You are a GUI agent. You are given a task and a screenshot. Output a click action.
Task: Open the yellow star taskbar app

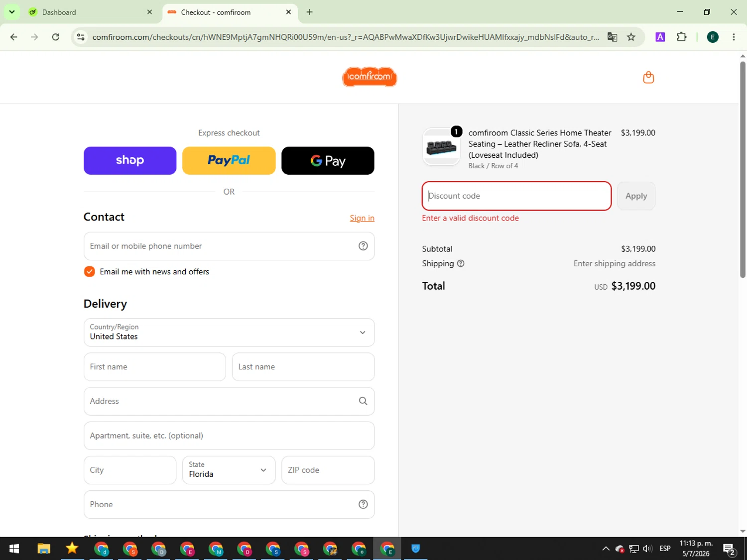(72, 549)
